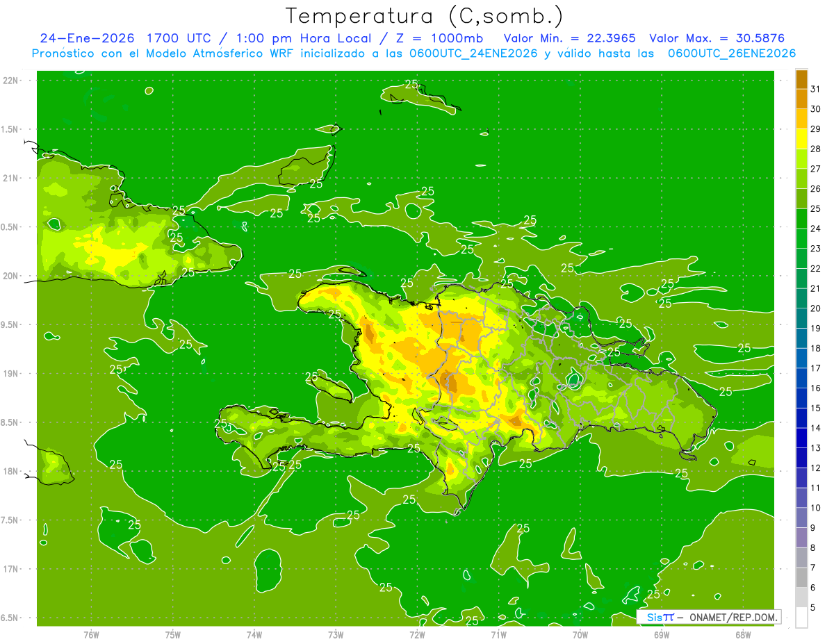Click the "17N" latitude axis label
Viewport: 834px width, 644px height.
coord(11,569)
